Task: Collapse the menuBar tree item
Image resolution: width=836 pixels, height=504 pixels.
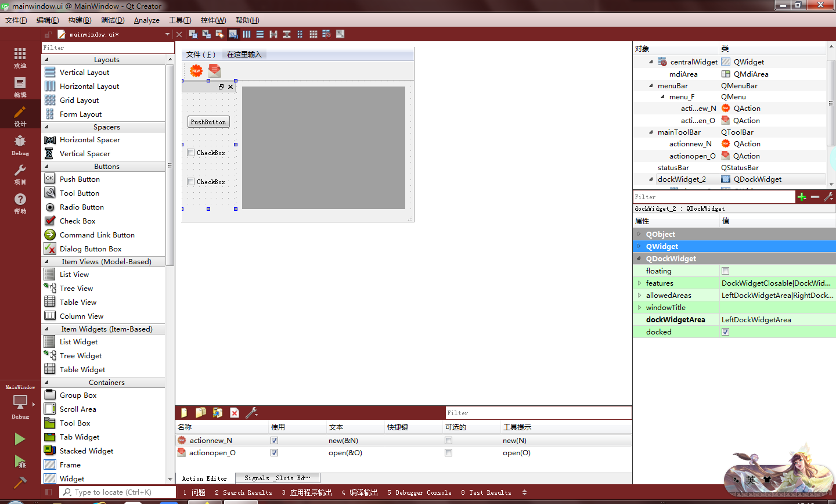Action: tap(650, 85)
